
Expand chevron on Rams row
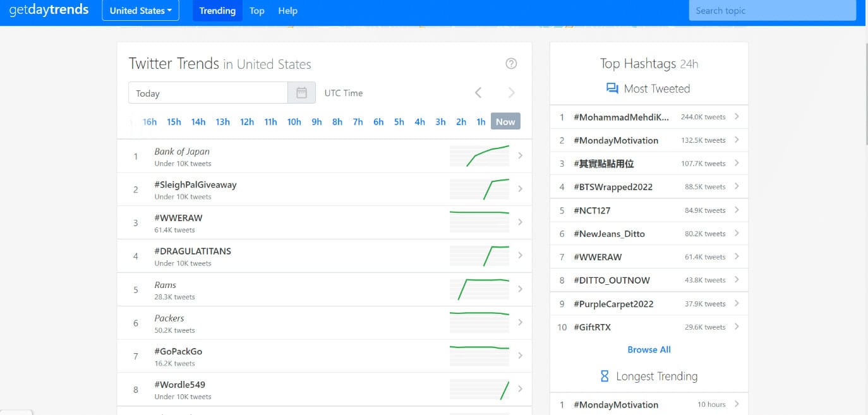click(x=520, y=289)
